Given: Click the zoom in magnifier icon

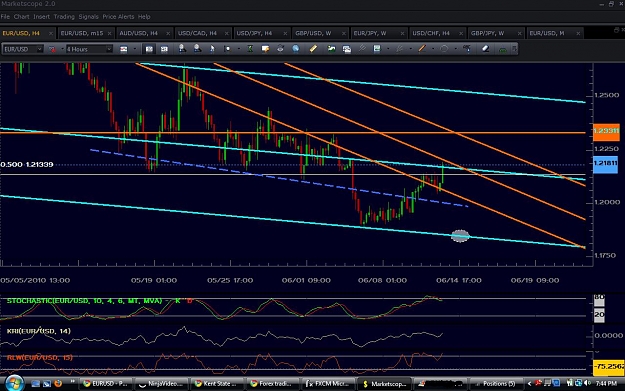Looking at the screenshot, I should 182,49.
